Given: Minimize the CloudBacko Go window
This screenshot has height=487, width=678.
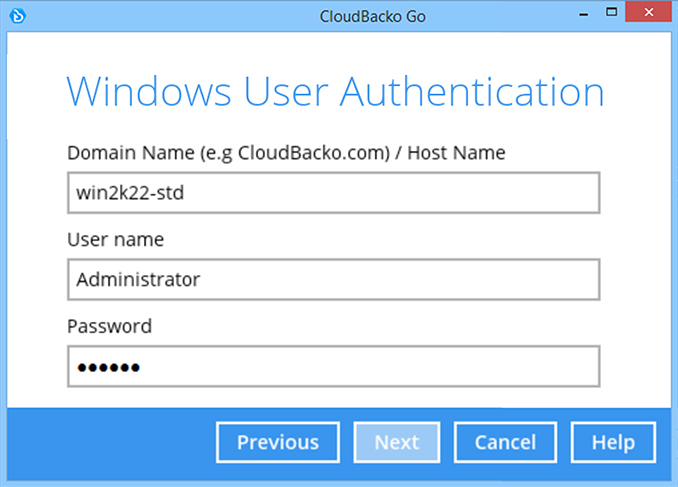Looking at the screenshot, I should coord(584,14).
